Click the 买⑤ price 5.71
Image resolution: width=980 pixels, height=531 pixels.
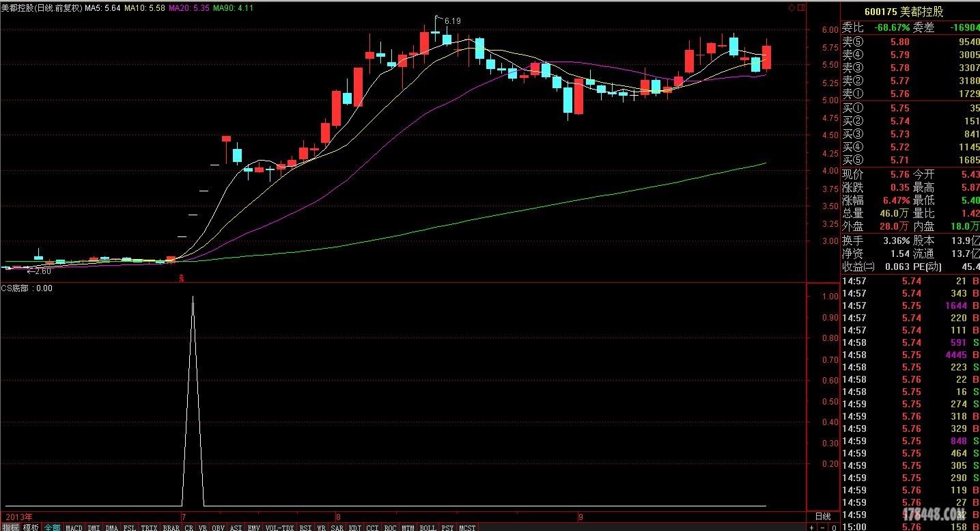(900, 160)
